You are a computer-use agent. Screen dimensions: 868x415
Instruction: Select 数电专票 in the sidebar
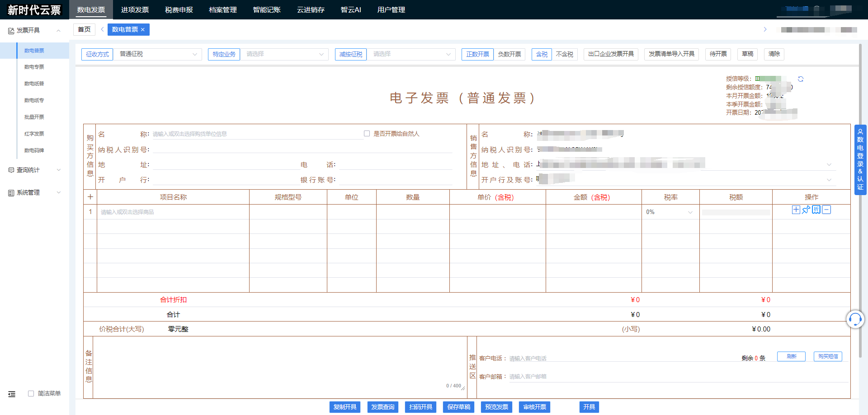tap(34, 67)
